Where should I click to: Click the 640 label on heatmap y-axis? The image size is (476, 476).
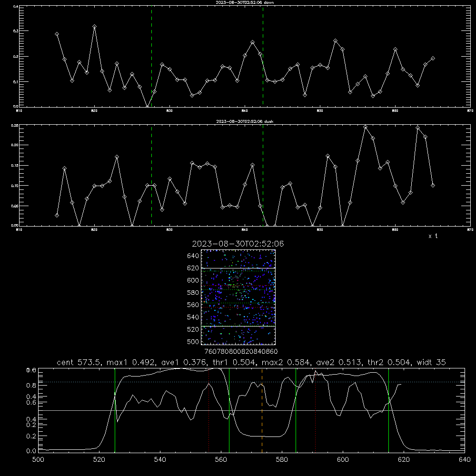coord(193,256)
